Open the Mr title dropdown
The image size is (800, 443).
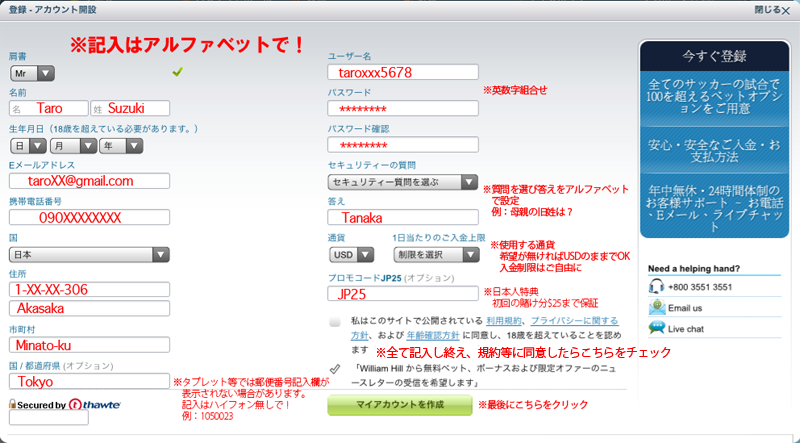click(x=32, y=73)
